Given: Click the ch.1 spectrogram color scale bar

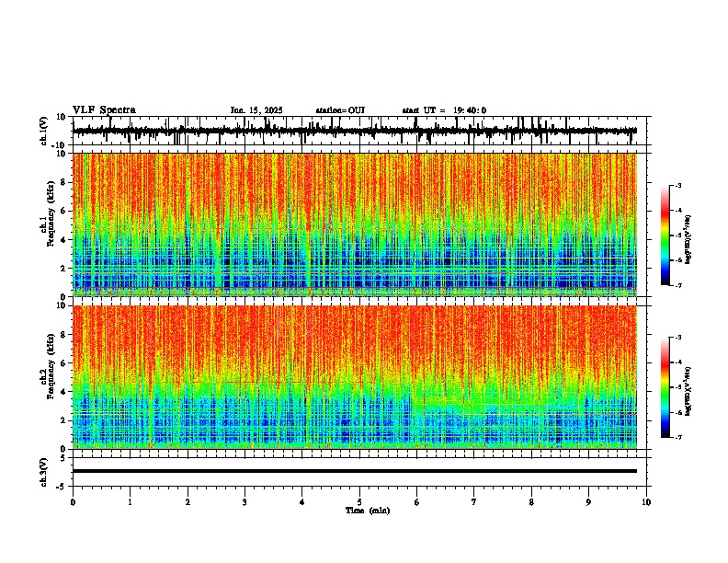Looking at the screenshot, I should [x=665, y=236].
